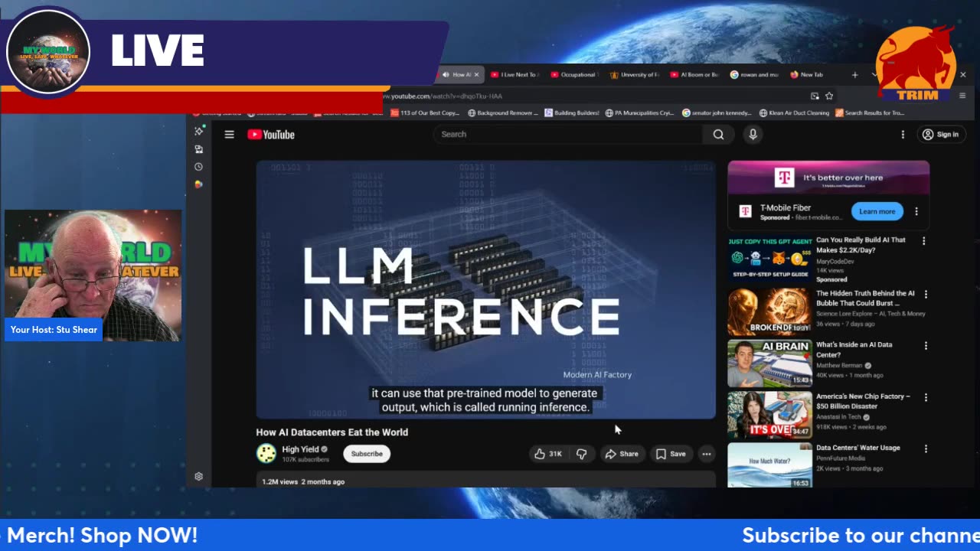Open the colorful sidebar extension icon
This screenshot has width=980, height=551.
tap(198, 184)
